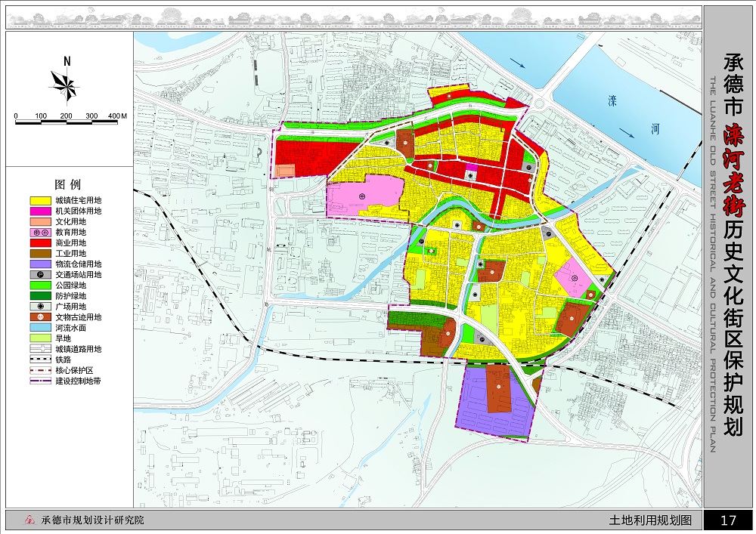
Task: Click the legend label 商业用地
Action: coord(71,242)
